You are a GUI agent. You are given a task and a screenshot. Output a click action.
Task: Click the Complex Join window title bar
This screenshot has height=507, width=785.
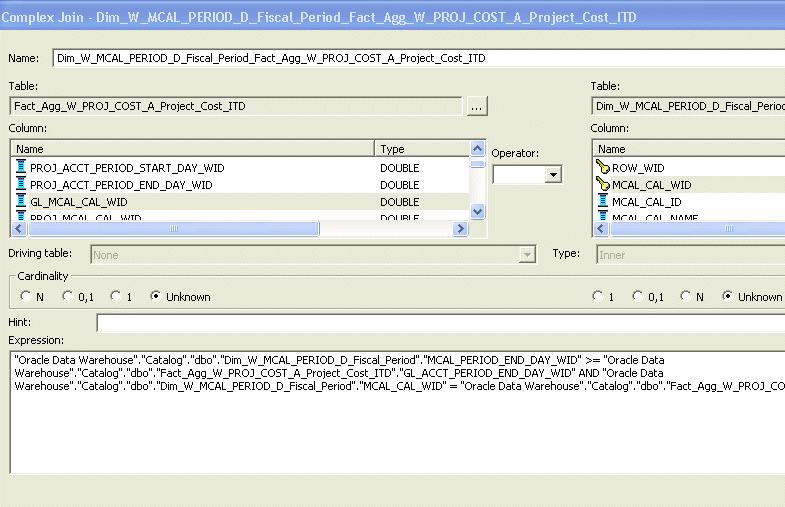coord(392,17)
